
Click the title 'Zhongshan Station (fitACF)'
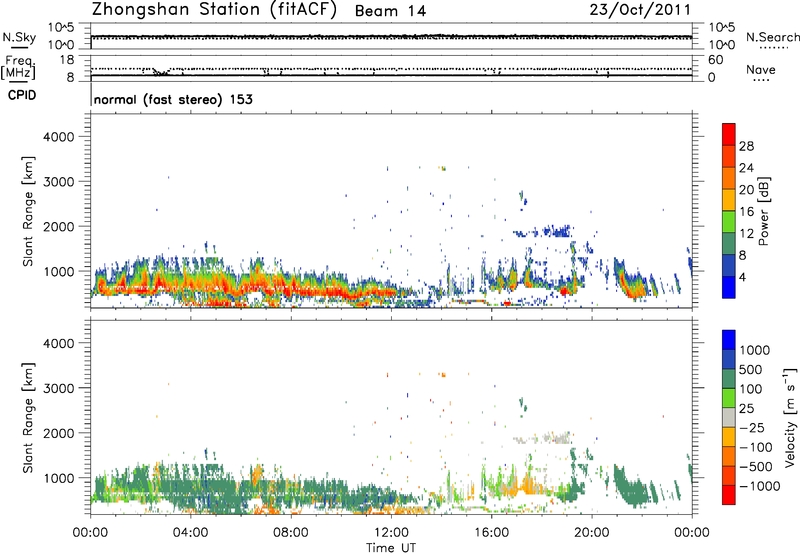pyautogui.click(x=214, y=10)
